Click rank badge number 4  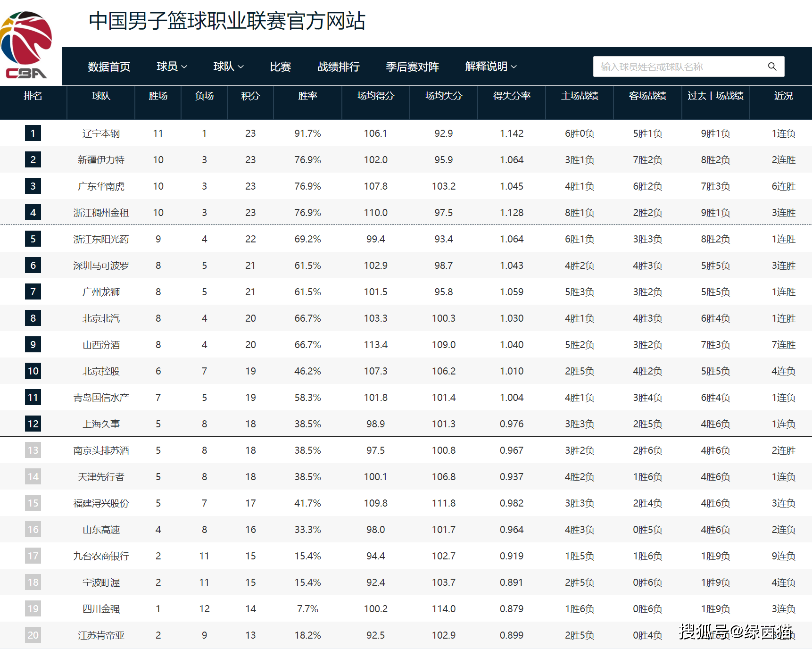(33, 212)
